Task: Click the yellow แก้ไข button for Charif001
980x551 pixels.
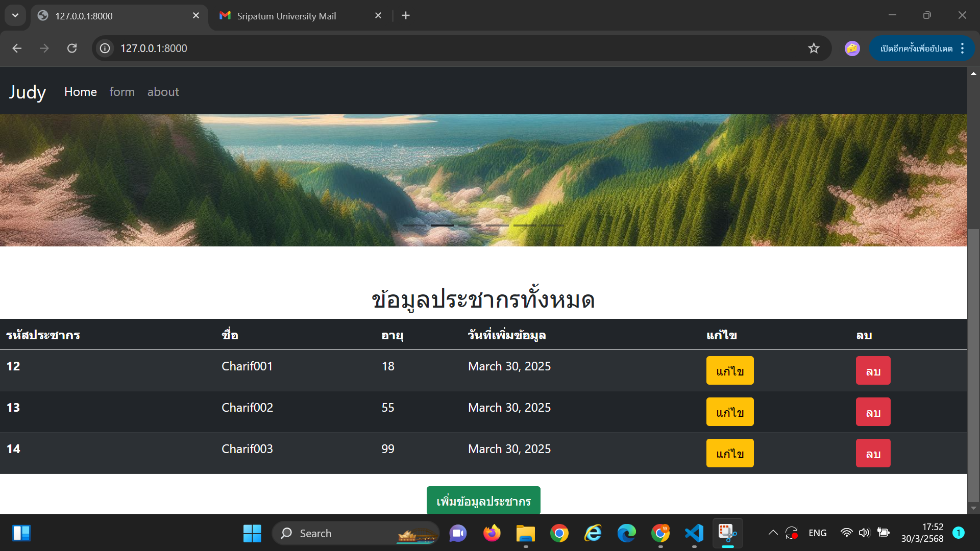Action: pyautogui.click(x=729, y=370)
